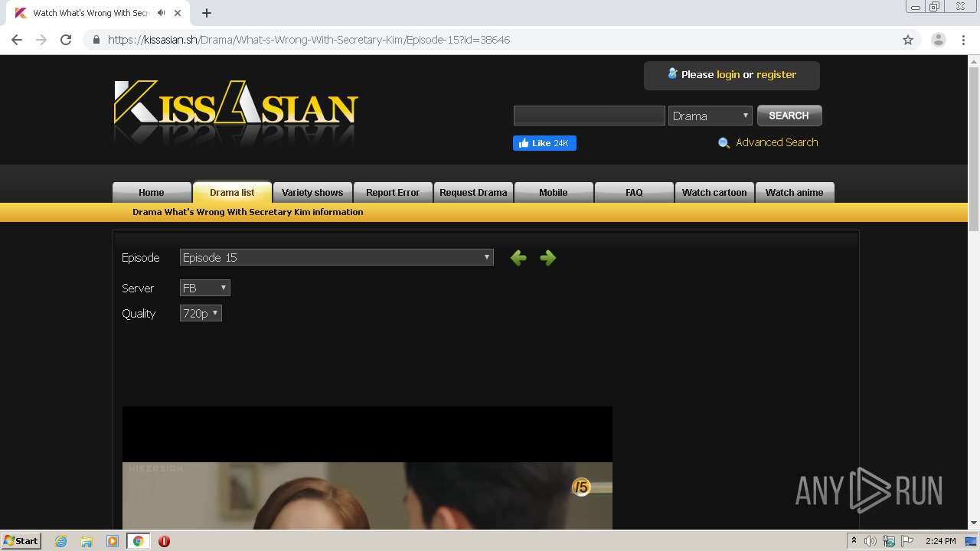Click the Windows Start button
Image resolution: width=980 pixels, height=551 pixels.
click(x=21, y=541)
